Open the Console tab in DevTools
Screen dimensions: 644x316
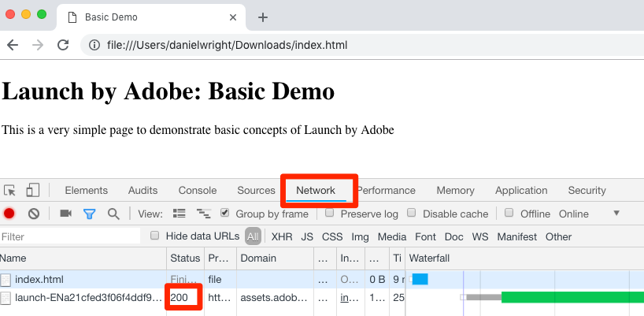[x=198, y=190]
